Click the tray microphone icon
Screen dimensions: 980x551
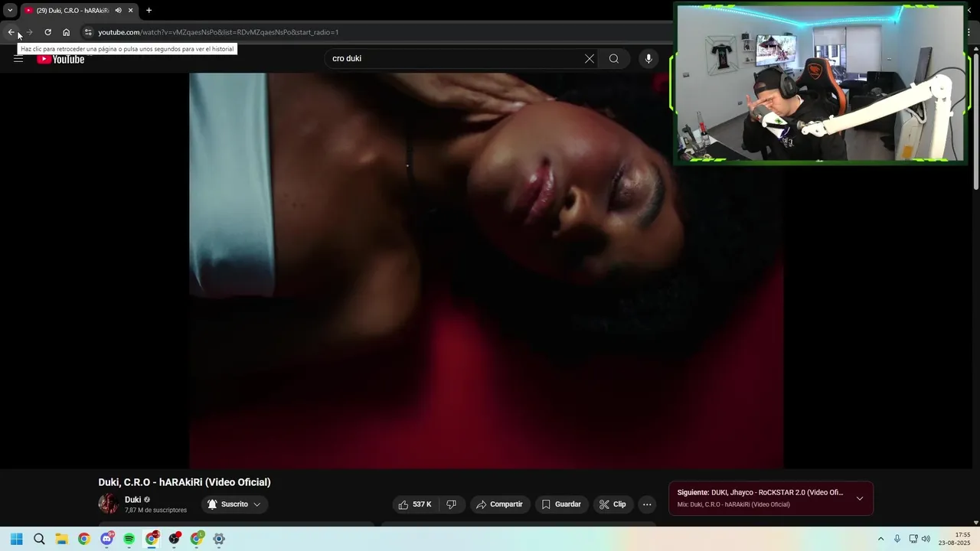tap(897, 539)
